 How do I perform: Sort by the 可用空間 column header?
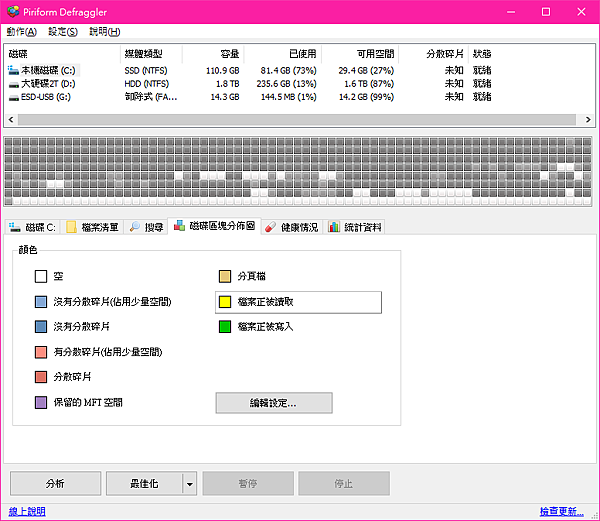coord(360,54)
